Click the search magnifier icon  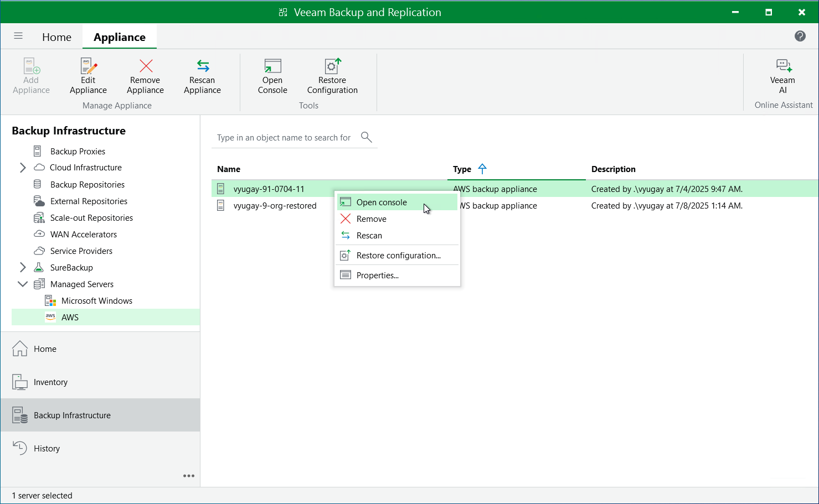(x=366, y=137)
